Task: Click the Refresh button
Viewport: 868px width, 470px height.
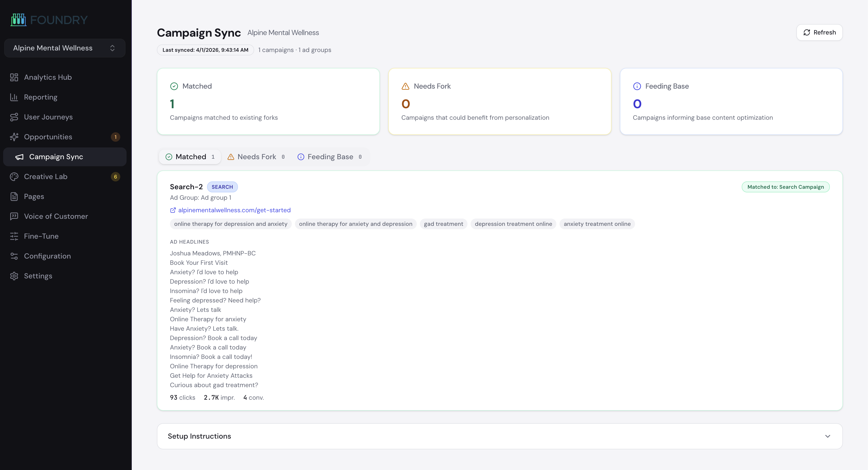Action: [x=819, y=32]
